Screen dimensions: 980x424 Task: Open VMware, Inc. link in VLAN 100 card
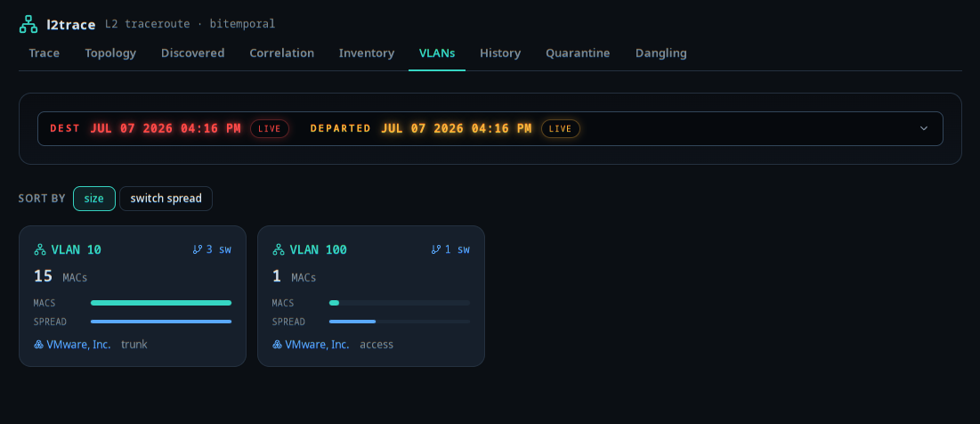[318, 345]
